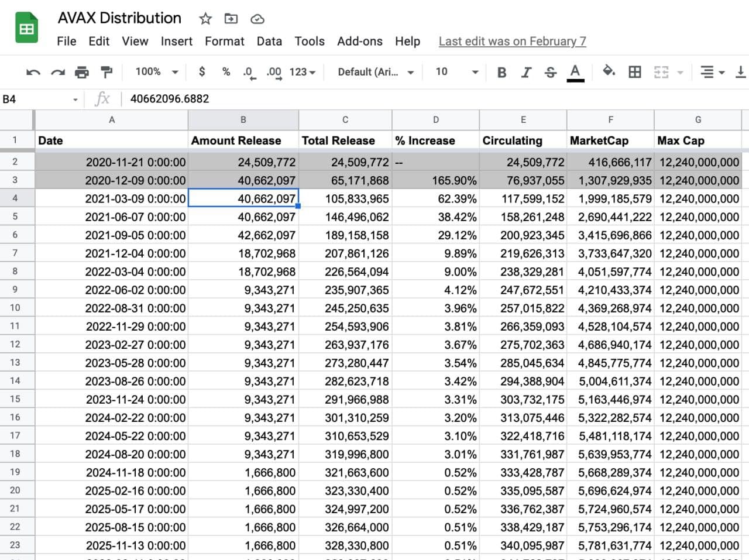Open the Tools menu
Screen dimensions: 749x560
click(x=309, y=41)
